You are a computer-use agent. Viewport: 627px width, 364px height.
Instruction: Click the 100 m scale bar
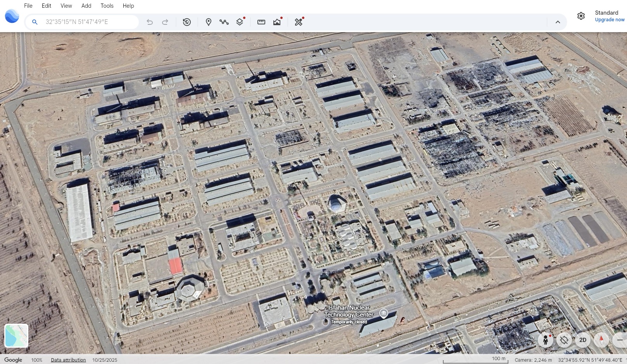click(x=476, y=360)
